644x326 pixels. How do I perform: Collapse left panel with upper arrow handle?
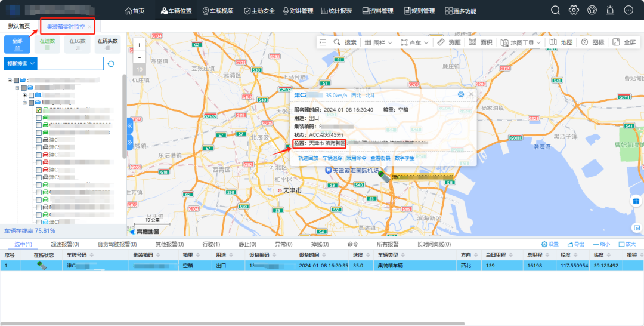(x=130, y=125)
